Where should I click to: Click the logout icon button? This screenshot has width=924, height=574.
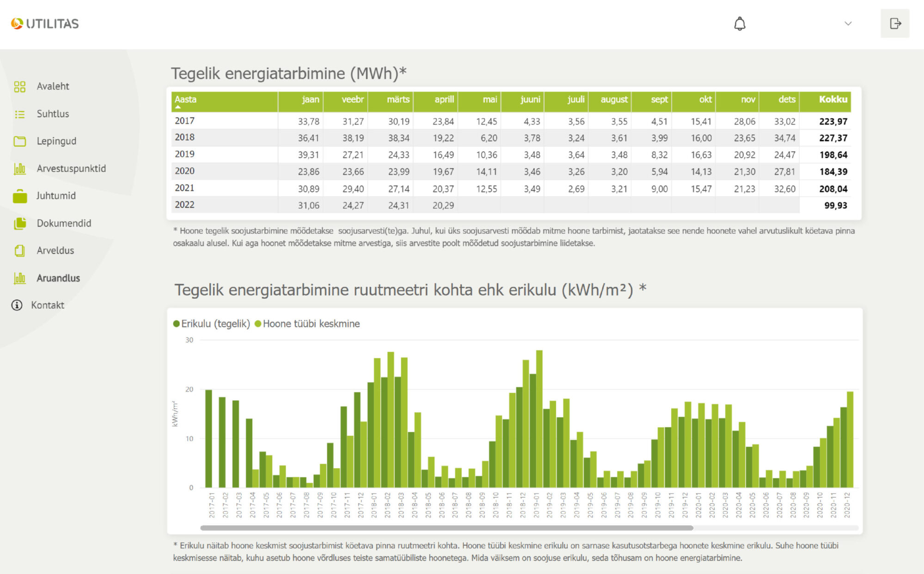[x=895, y=24]
